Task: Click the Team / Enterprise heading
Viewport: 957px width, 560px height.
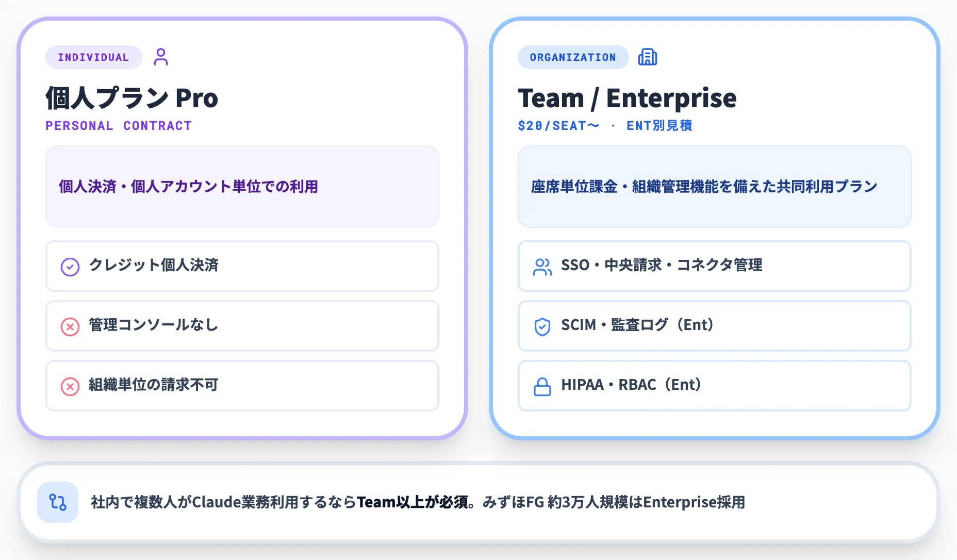Action: (627, 98)
